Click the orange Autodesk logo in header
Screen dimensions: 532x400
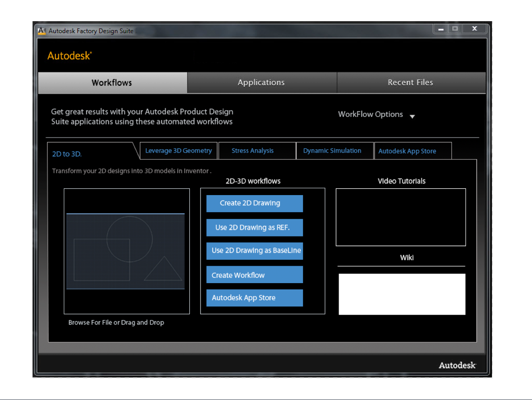pyautogui.click(x=70, y=56)
